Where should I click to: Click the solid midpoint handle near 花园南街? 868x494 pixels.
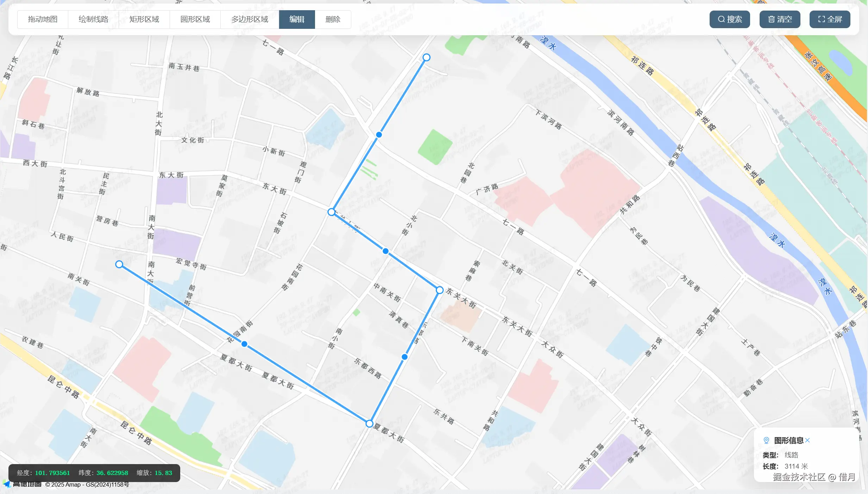(x=244, y=344)
